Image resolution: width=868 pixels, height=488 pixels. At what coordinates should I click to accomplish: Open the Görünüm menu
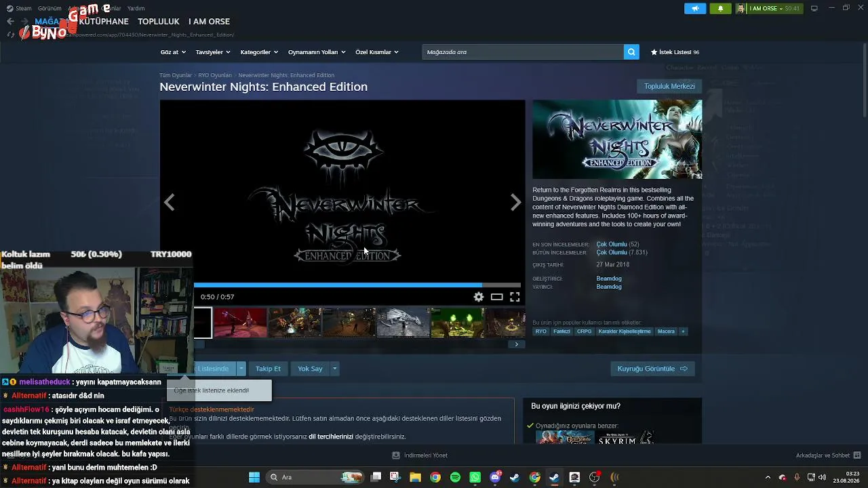click(50, 8)
